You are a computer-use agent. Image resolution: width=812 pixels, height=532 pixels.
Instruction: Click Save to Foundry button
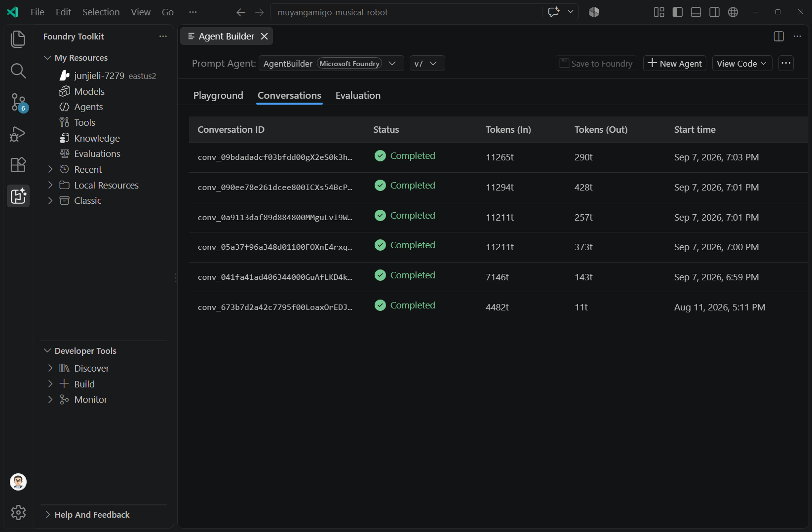pos(596,63)
